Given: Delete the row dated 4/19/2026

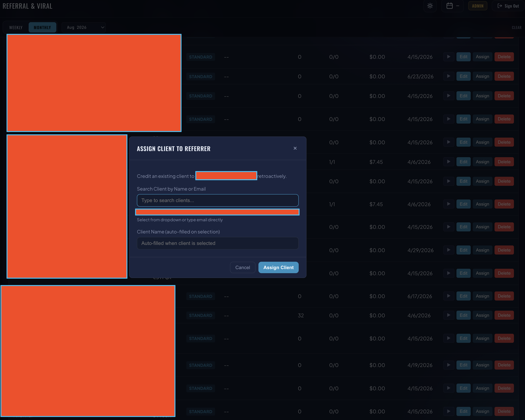Looking at the screenshot, I should tap(504, 365).
